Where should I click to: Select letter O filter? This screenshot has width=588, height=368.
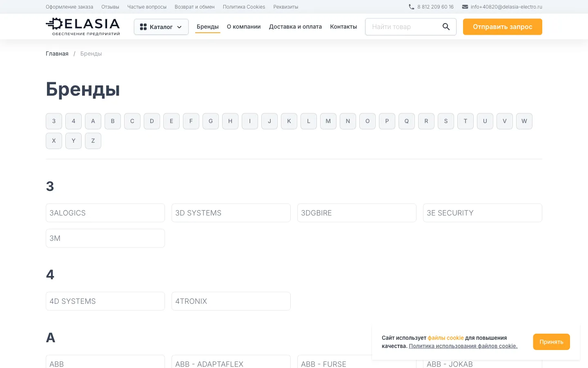(367, 121)
